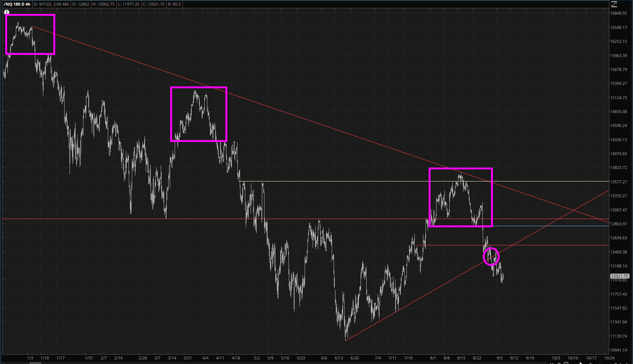The width and height of the screenshot is (633, 364).
Task: Click the 11547.82 price axis label
Action: [x=618, y=308]
